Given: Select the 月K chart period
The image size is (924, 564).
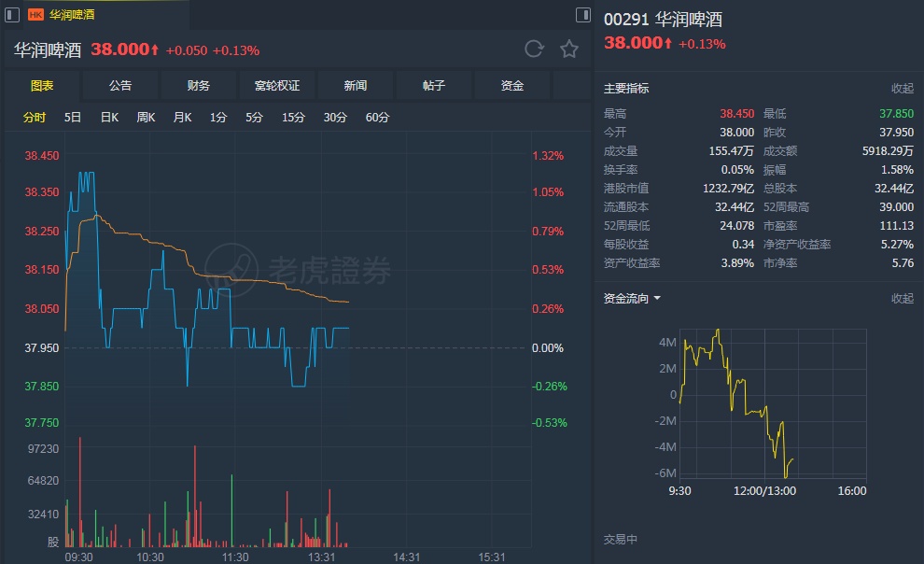Looking at the screenshot, I should click(182, 118).
